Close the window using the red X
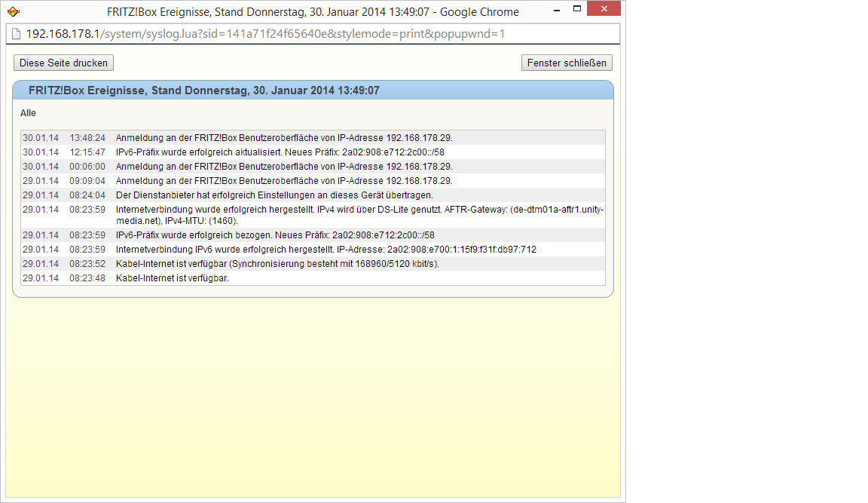868x503 pixels. click(x=609, y=10)
